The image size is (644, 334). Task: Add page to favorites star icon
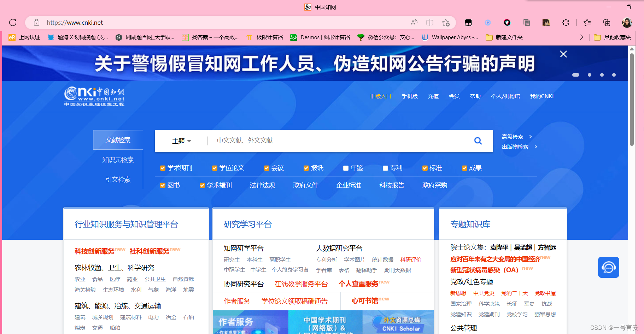click(x=446, y=23)
